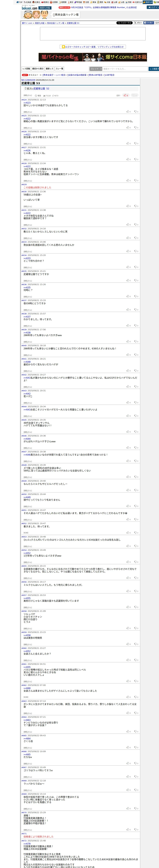Open the previous thread 武蔵塚公園 52 link
This screenshot has height=868, width=159.
coord(41,89)
